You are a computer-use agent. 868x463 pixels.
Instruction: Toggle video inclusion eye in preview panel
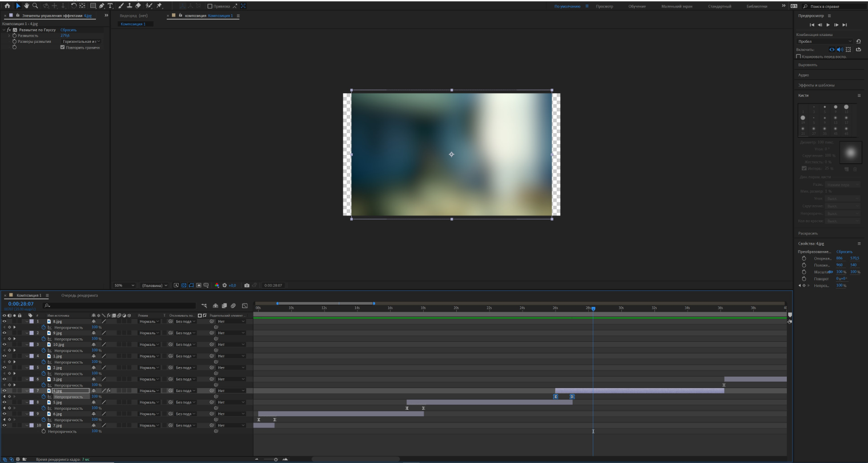(x=831, y=50)
